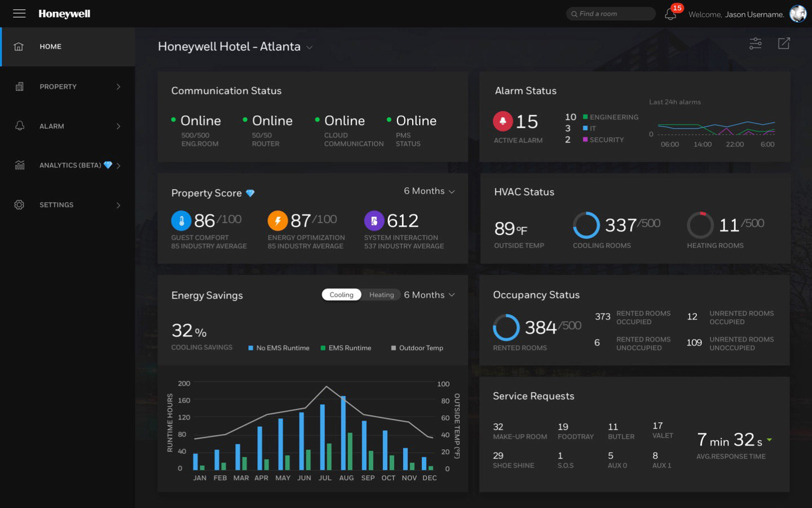Click the Property Score diamond icon
This screenshot has height=508, width=812.
pos(250,194)
